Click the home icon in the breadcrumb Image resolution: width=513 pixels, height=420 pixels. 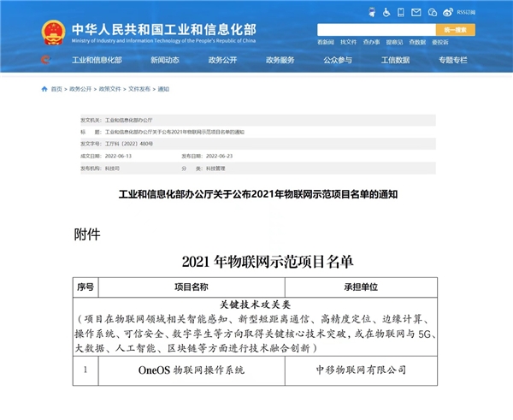(x=44, y=89)
